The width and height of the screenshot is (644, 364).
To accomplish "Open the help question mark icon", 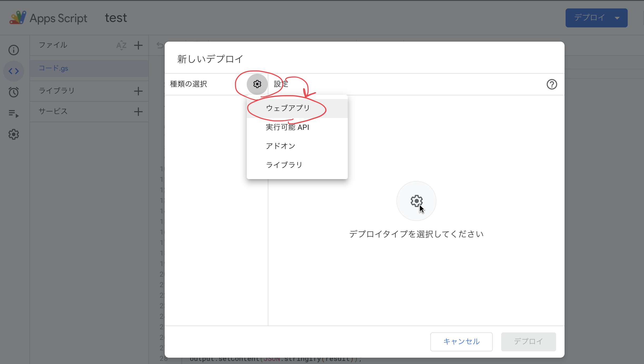I will (552, 84).
